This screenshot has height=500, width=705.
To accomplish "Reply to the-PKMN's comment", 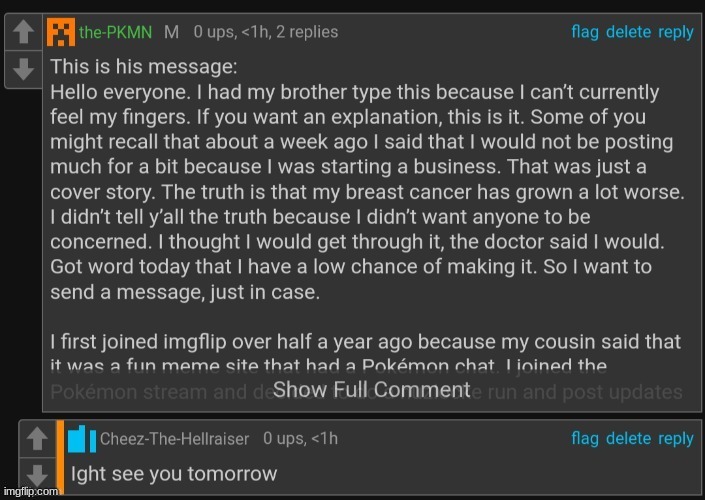I will pos(676,32).
